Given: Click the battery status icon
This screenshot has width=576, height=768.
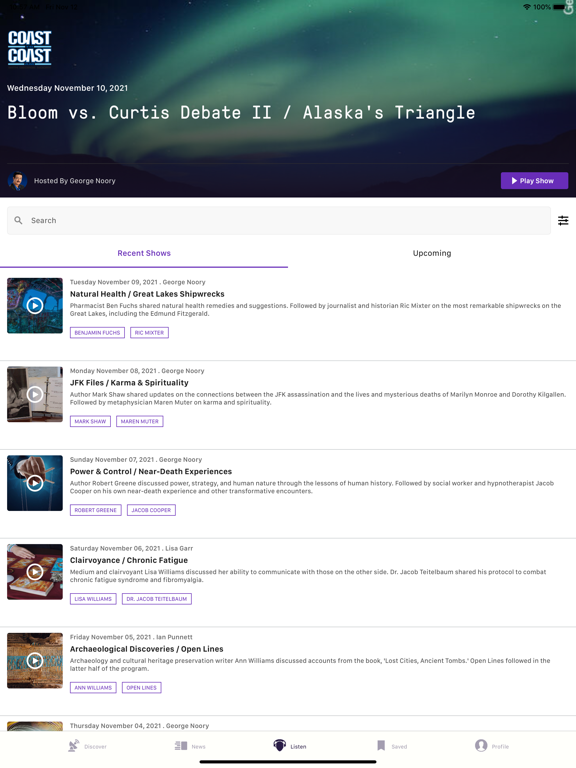Looking at the screenshot, I should coord(559,7).
